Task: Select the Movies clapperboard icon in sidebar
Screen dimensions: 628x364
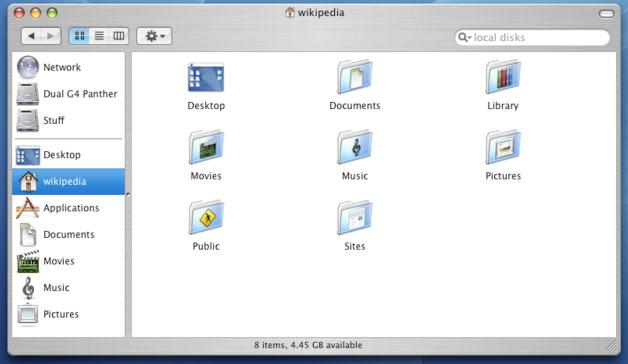Action: tap(28, 261)
